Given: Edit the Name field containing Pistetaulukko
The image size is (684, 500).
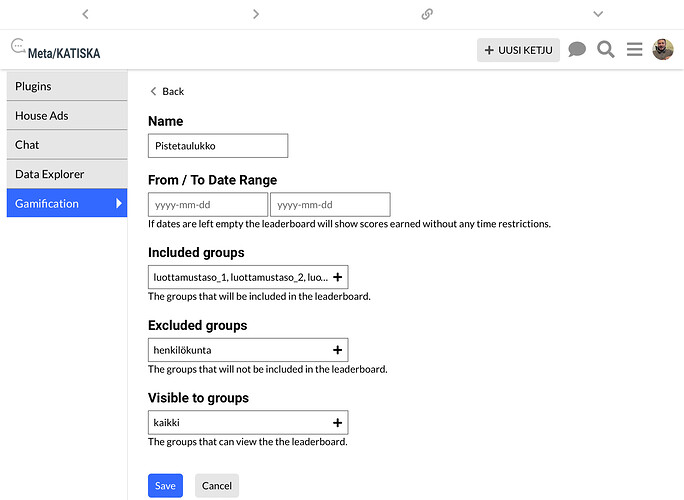Looking at the screenshot, I should click(218, 146).
